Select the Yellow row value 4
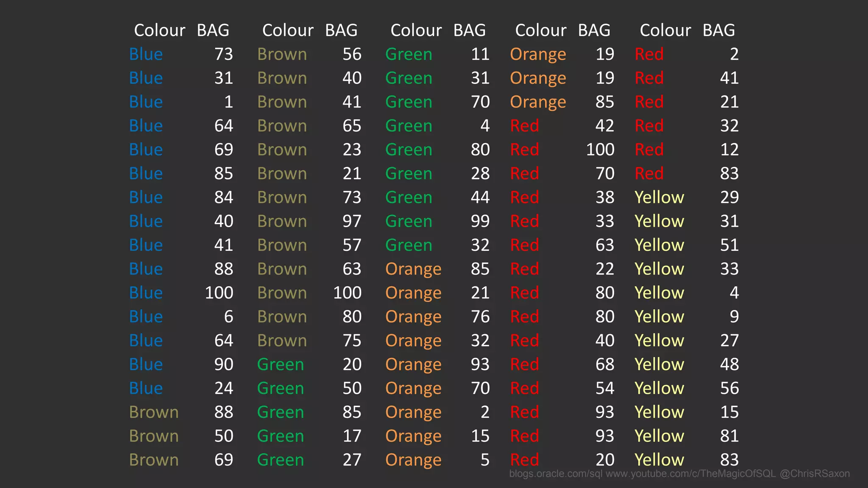This screenshot has height=488, width=868. [x=734, y=293]
